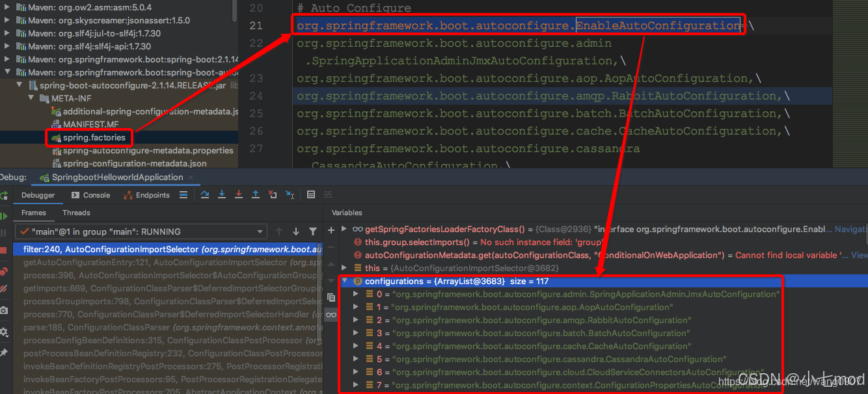Select next frame down arrow icon
The width and height of the screenshot is (868, 394).
(296, 231)
